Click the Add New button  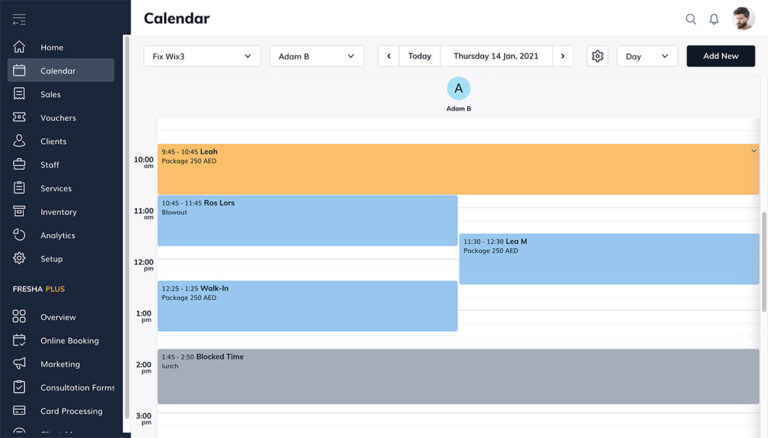(720, 57)
